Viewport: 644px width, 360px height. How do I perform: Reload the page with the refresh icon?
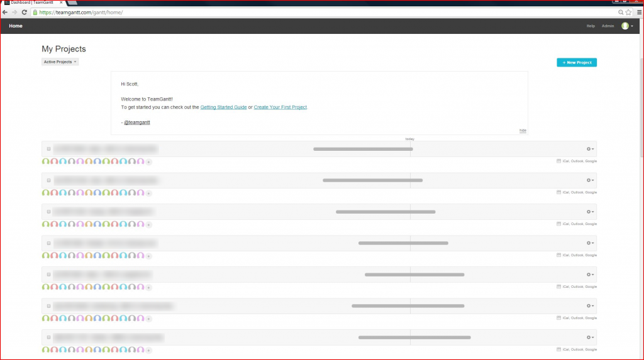pos(25,13)
